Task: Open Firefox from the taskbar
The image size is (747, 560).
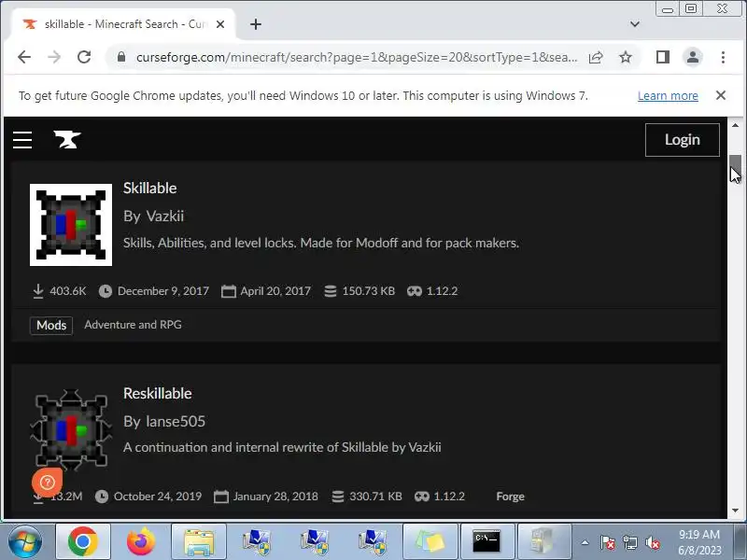Action: click(x=141, y=541)
